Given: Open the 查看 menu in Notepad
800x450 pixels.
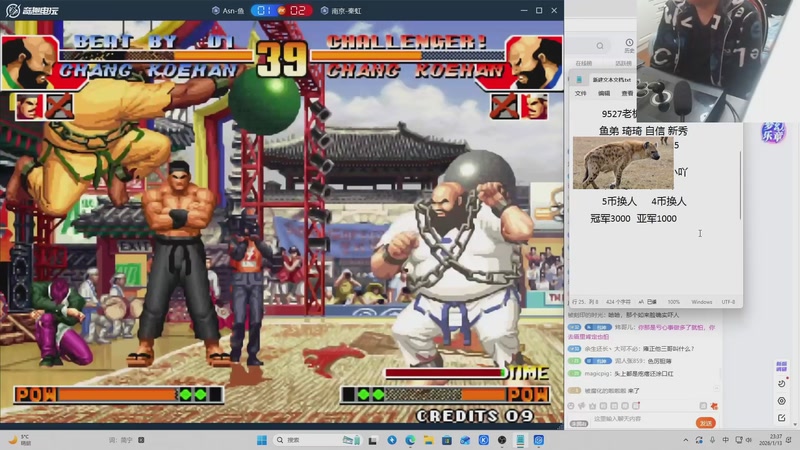Looking at the screenshot, I should [x=627, y=93].
